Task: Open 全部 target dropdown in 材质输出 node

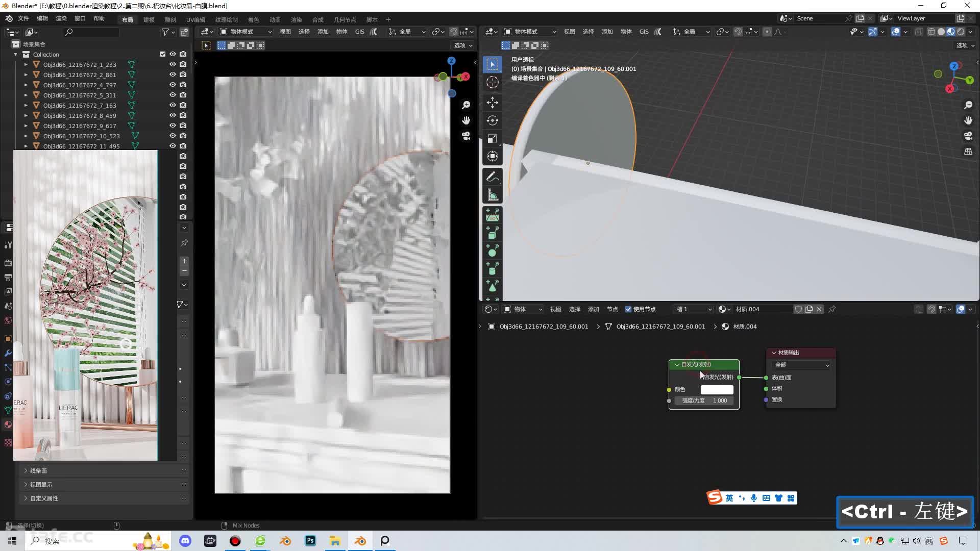Action: point(801,365)
